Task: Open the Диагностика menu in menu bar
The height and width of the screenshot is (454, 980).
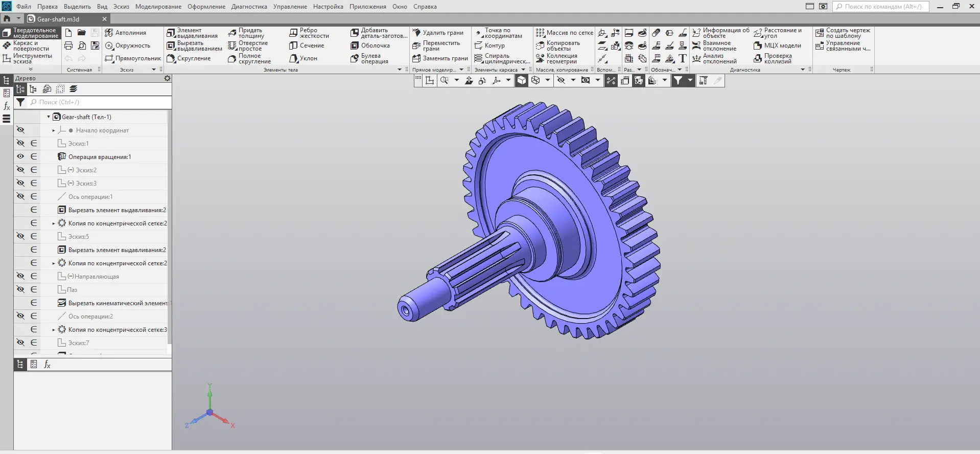Action: click(x=249, y=7)
